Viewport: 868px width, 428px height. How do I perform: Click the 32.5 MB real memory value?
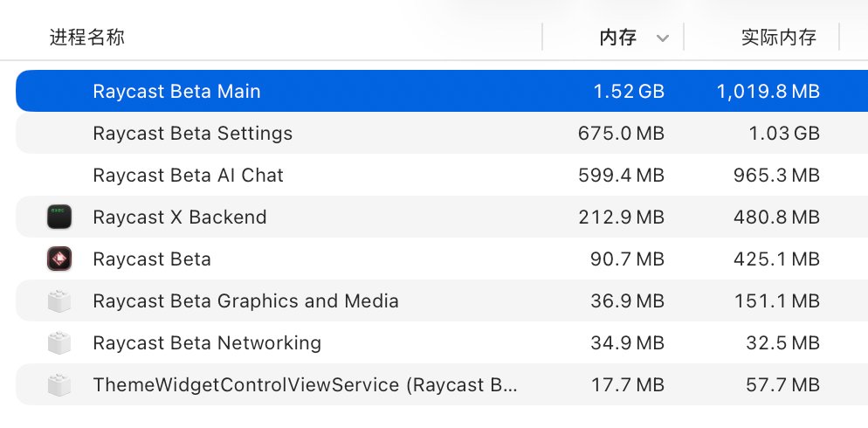[x=782, y=343]
